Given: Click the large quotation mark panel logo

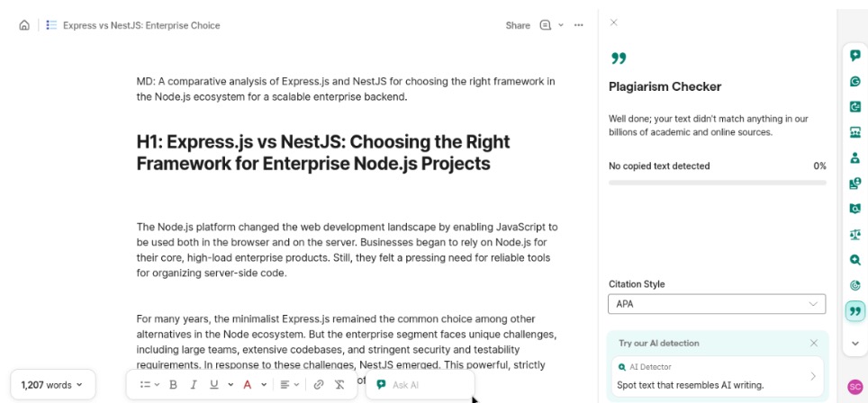Looking at the screenshot, I should click(619, 58).
